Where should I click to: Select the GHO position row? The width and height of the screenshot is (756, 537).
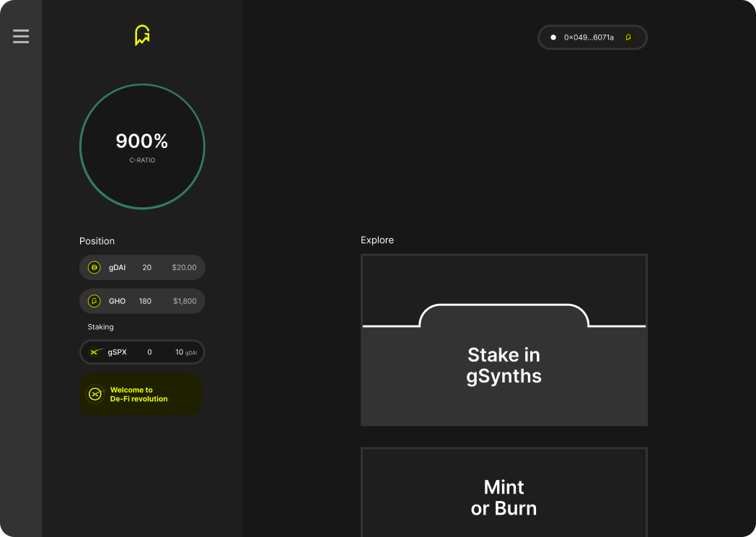pos(142,301)
